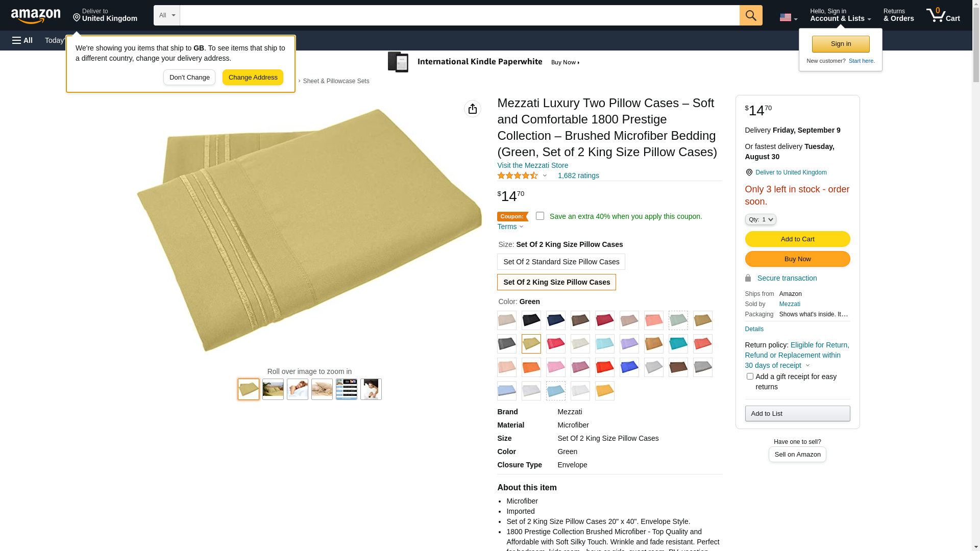This screenshot has width=980, height=551.
Task: Click the search magnifier button
Action: (x=751, y=15)
